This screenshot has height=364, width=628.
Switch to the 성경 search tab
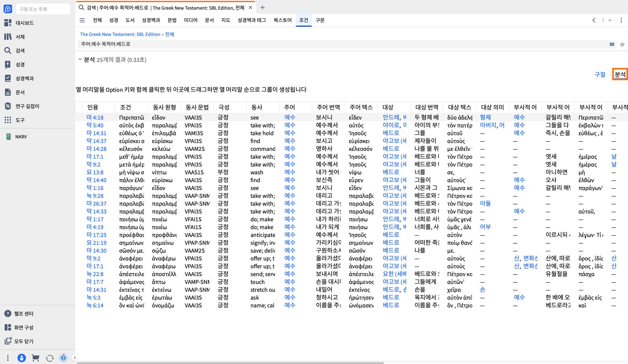114,20
